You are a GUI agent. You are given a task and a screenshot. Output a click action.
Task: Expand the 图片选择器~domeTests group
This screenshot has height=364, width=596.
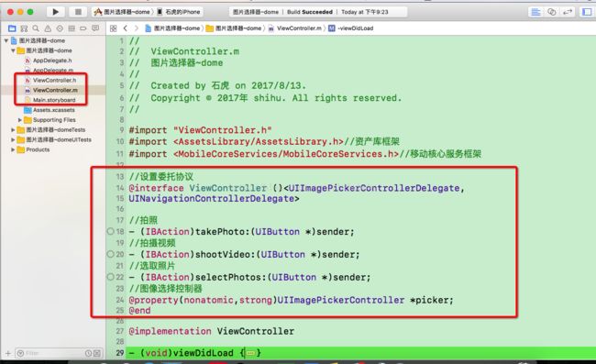tap(13, 129)
